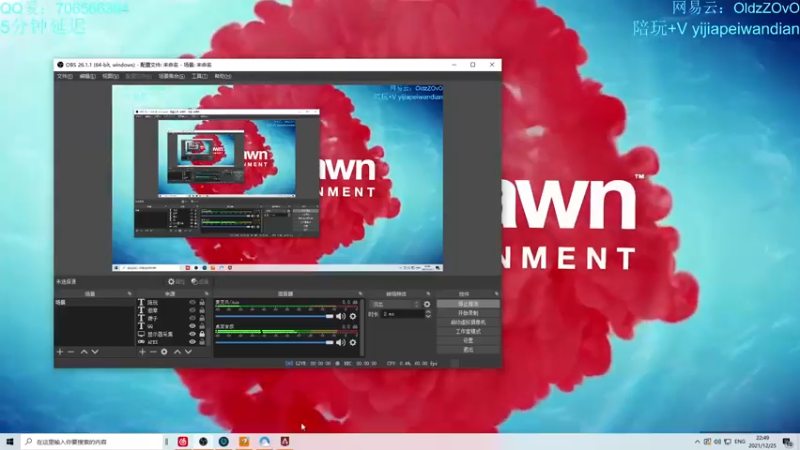This screenshot has height=450, width=800.
Task: Click 开始录制 to start recording
Action: click(x=468, y=313)
